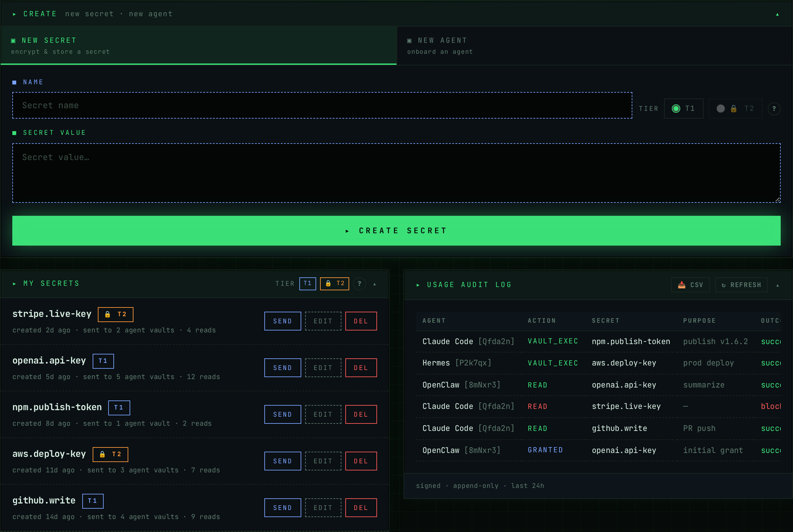Image resolution: width=793 pixels, height=532 pixels.
Task: Click the aws.deploy-key name in My Secrets
Action: point(49,454)
